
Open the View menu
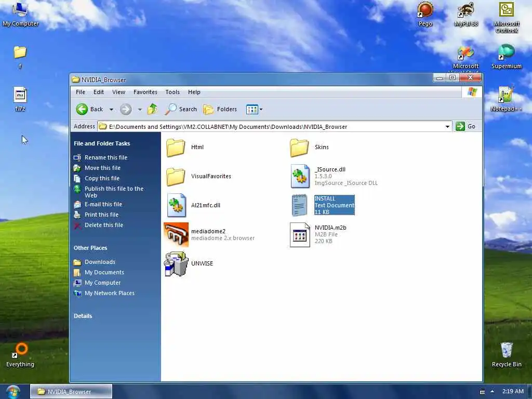click(119, 92)
